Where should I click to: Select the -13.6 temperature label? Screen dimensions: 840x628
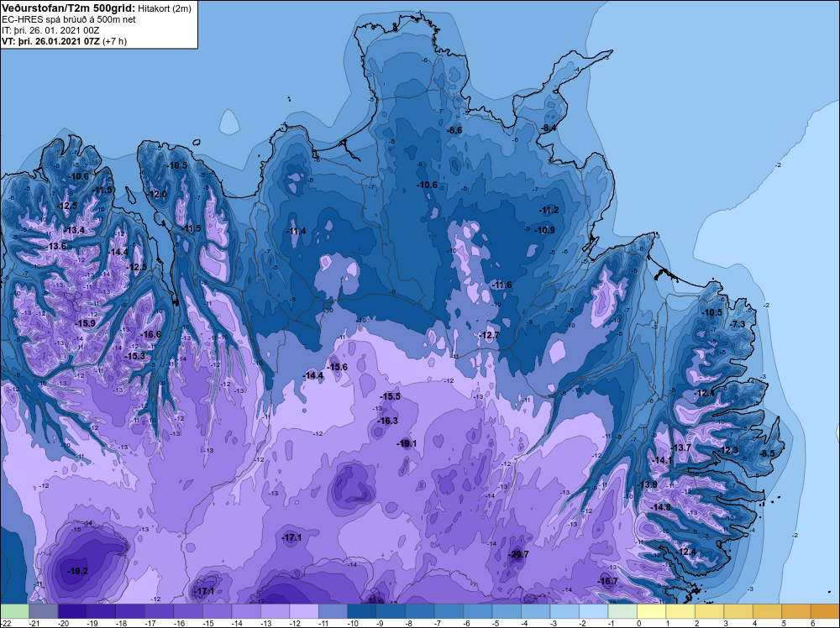(x=55, y=247)
